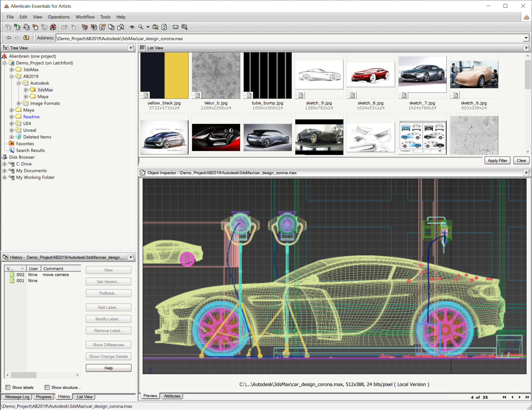Collapse the AB2019 folder node
This screenshot has height=410, width=532.
click(x=11, y=77)
